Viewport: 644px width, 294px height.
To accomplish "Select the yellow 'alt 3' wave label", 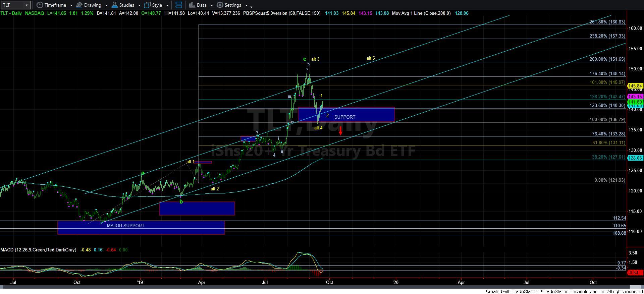I will pos(315,59).
